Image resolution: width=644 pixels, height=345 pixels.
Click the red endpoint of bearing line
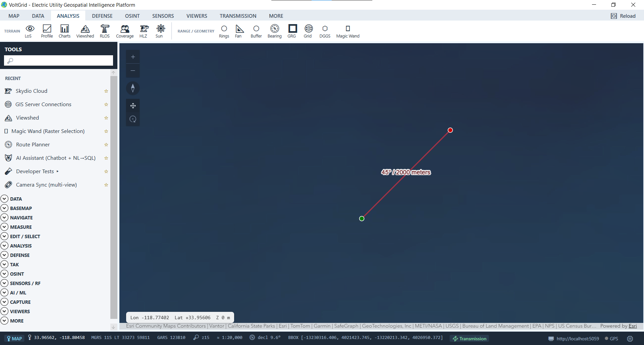tap(450, 130)
